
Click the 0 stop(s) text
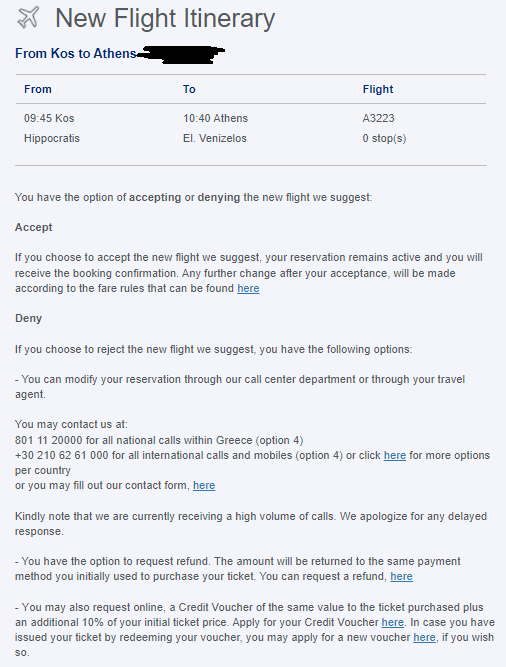[x=384, y=139]
